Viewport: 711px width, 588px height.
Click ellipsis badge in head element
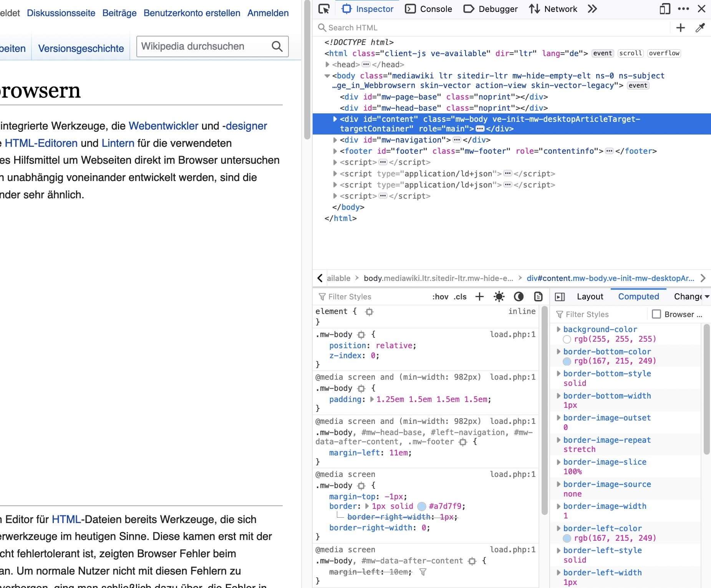tap(366, 65)
